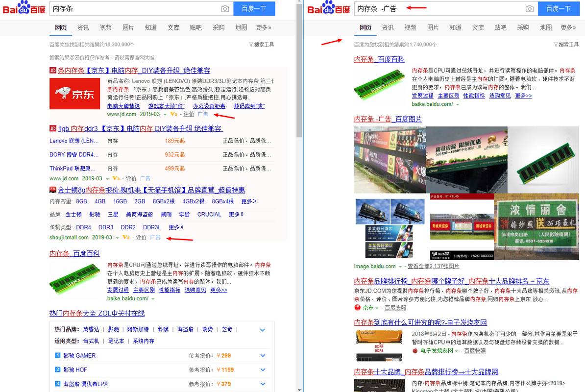Open dropdown arrow next to image.baidu.com

(x=400, y=267)
